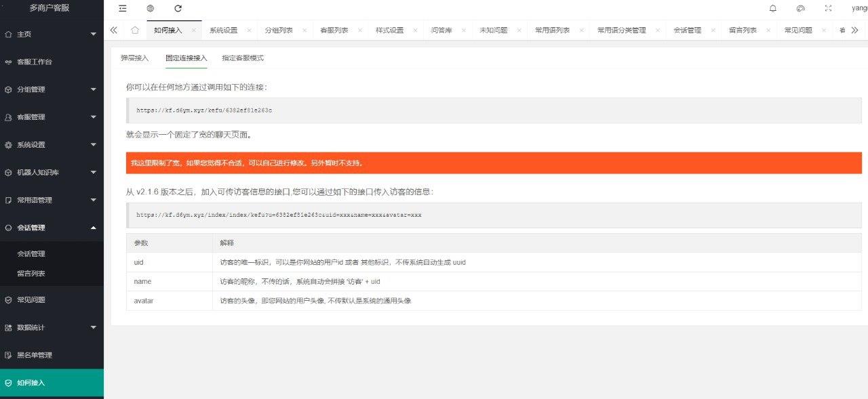The image size is (868, 399).
Task: Open 留言列表 in the sidebar submenu
Action: [31, 274]
